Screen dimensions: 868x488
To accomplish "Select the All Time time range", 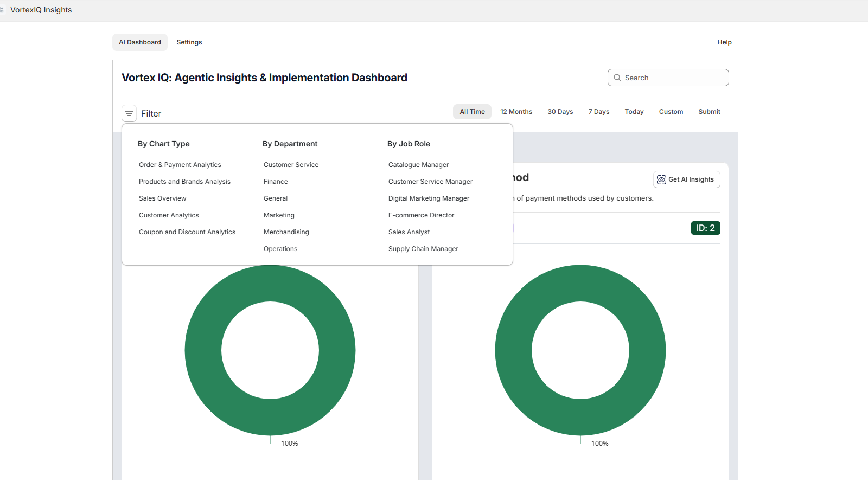I will click(471, 111).
